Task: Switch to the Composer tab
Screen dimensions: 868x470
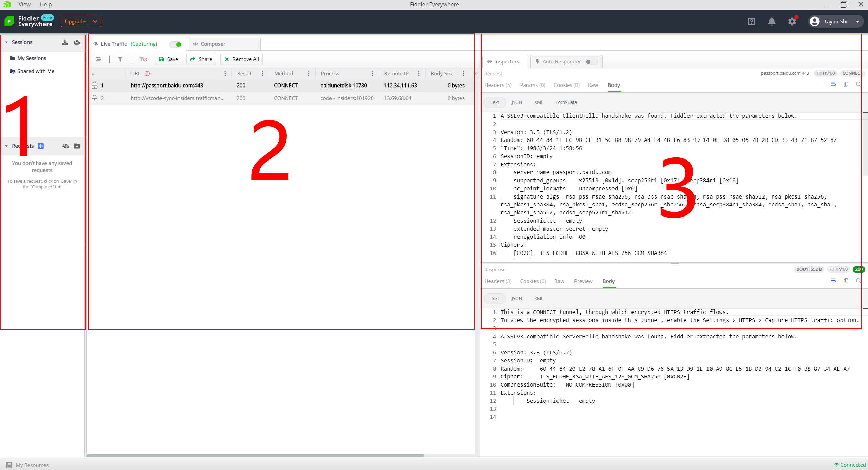Action: pos(212,44)
